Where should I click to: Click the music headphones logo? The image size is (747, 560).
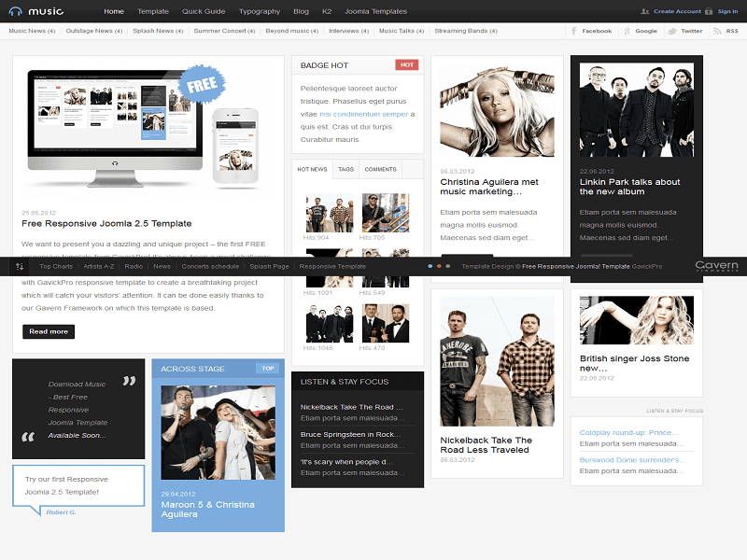35,11
